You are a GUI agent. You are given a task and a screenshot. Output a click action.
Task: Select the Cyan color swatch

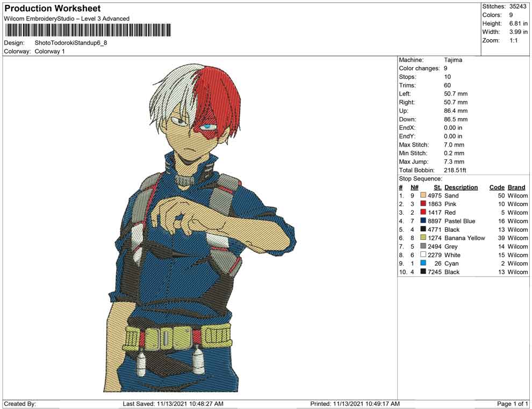pos(423,264)
